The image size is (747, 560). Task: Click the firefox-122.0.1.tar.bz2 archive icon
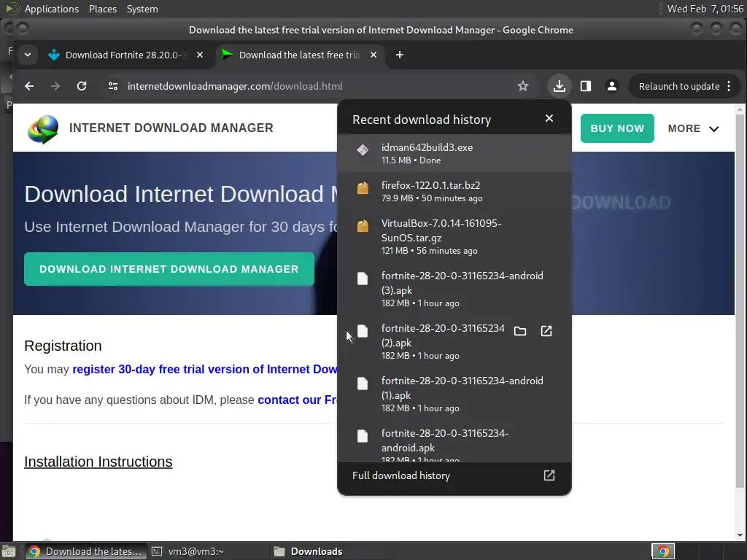(x=363, y=188)
